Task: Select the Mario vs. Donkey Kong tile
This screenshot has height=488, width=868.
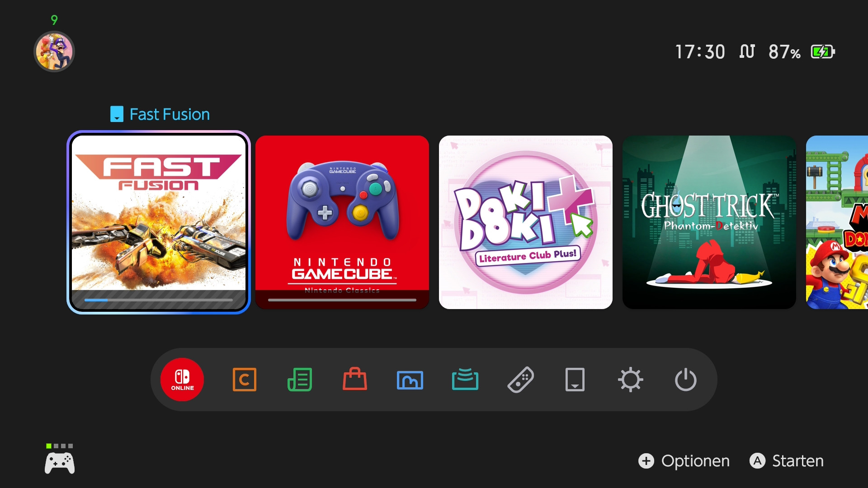Action: tap(837, 222)
